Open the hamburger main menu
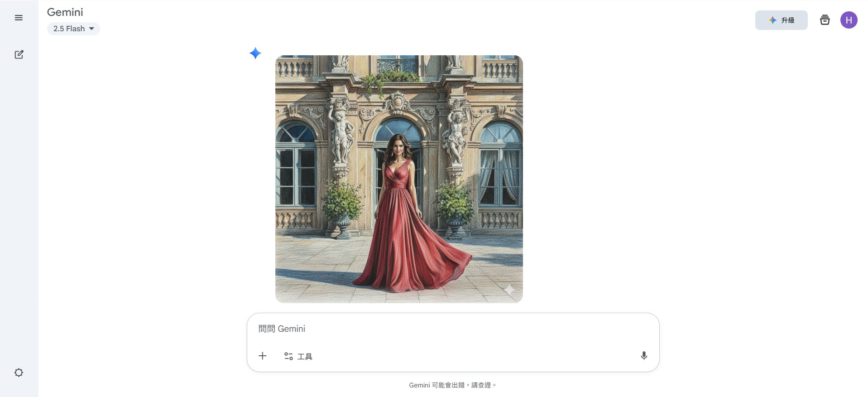Viewport: 868px width, 397px height. 19,18
